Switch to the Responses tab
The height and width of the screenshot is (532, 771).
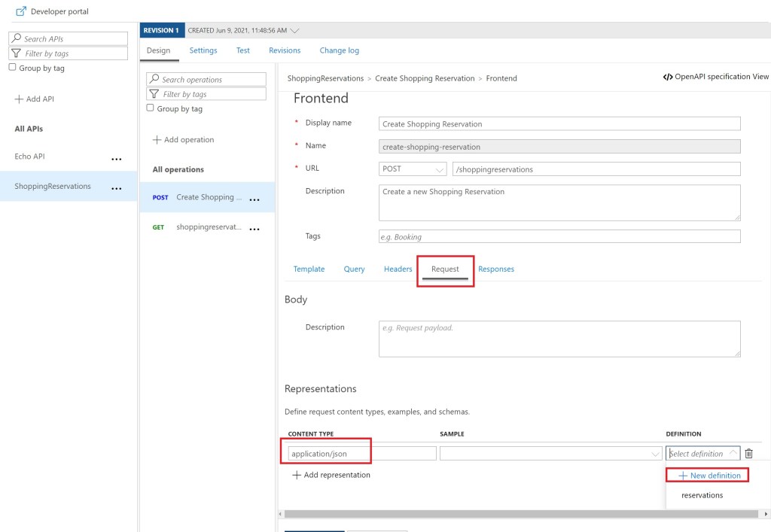pos(495,269)
